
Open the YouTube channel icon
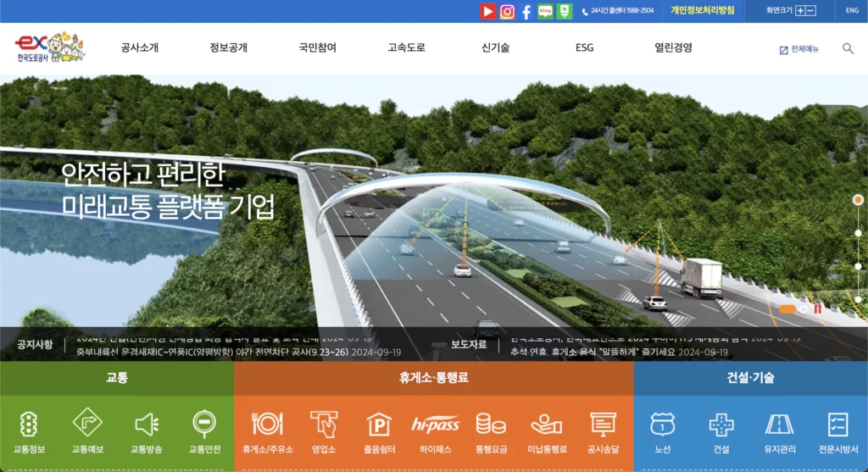tap(487, 11)
